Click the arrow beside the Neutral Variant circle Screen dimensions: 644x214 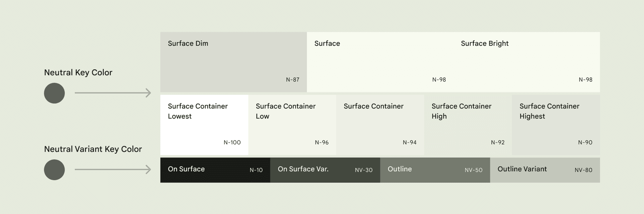point(113,170)
